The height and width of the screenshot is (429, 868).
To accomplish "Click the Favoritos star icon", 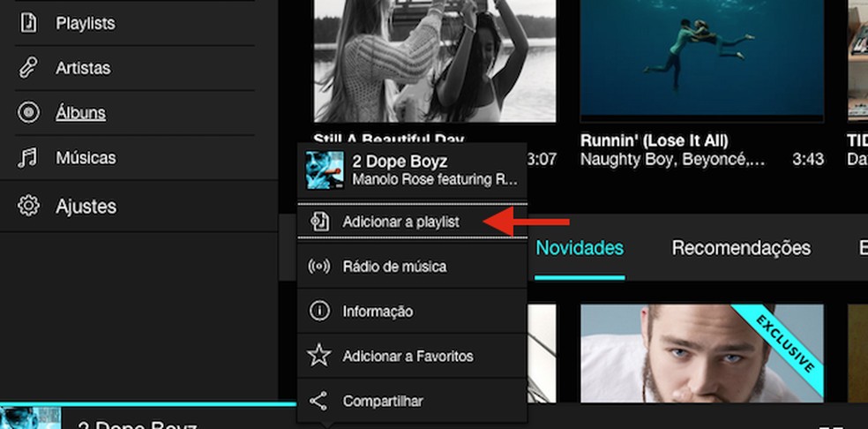I will [319, 355].
